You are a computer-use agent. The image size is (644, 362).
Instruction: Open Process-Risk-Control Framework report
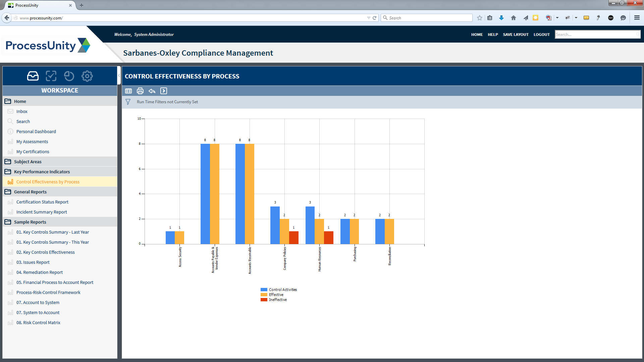tap(48, 292)
